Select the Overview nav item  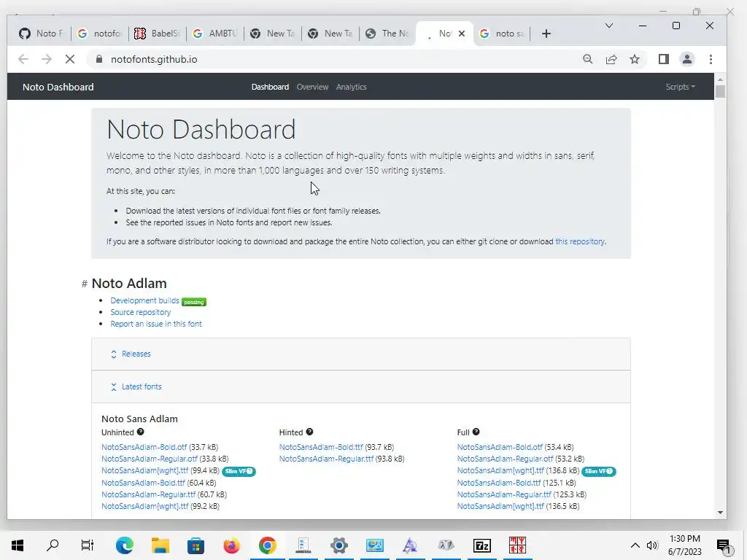[x=312, y=87]
